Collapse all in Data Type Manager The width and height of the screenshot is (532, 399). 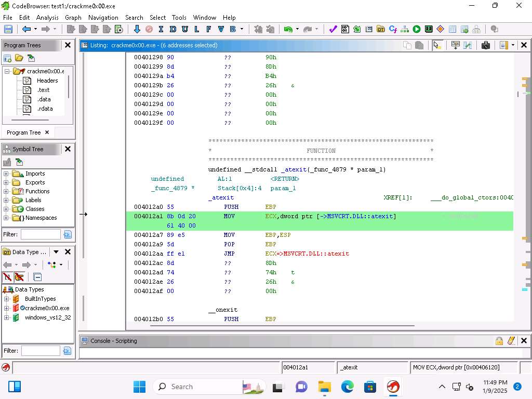37,277
